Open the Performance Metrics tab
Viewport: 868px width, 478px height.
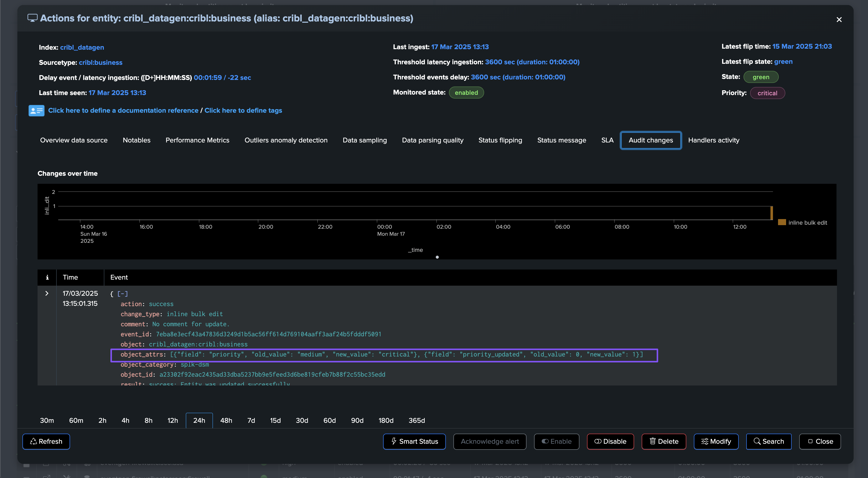coord(197,140)
